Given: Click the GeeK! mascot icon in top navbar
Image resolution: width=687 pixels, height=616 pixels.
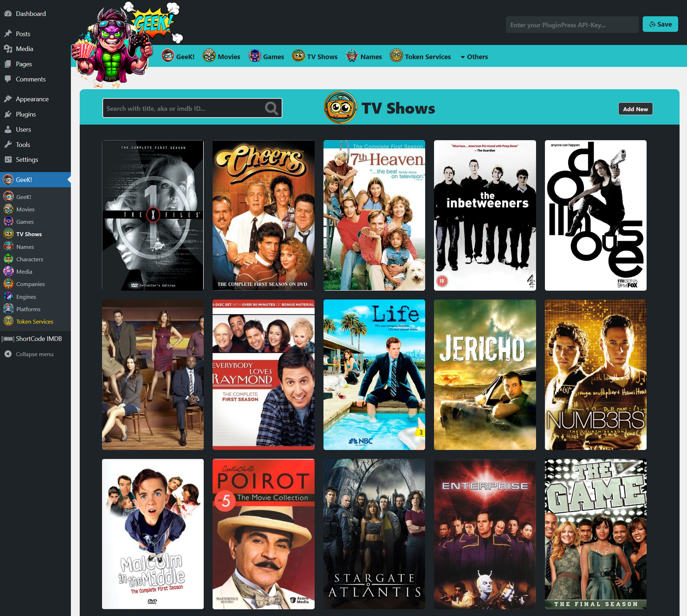Looking at the screenshot, I should point(168,56).
